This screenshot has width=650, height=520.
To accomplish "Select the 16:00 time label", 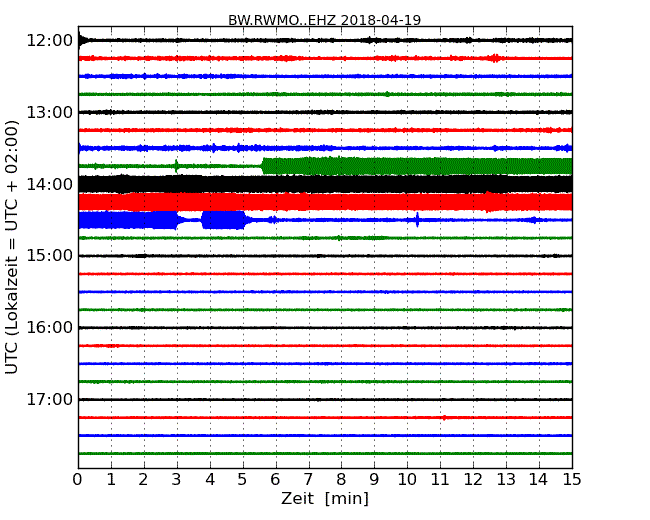I will (x=50, y=328).
